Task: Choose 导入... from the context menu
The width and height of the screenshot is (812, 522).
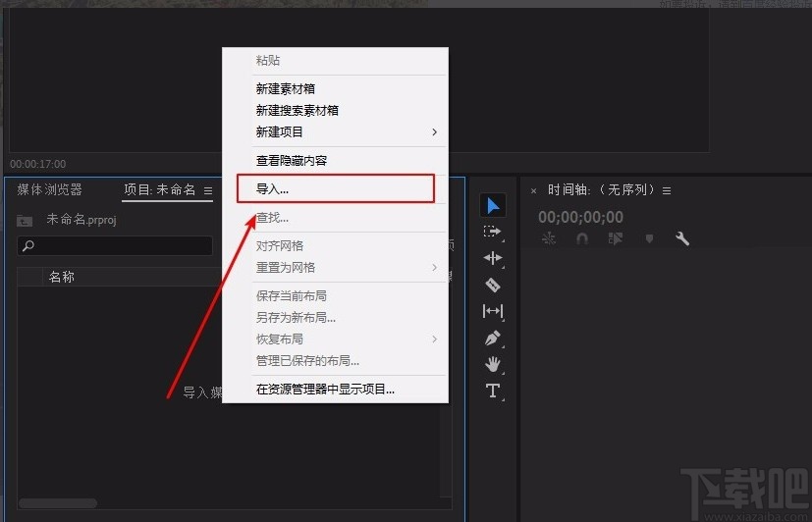Action: [336, 188]
